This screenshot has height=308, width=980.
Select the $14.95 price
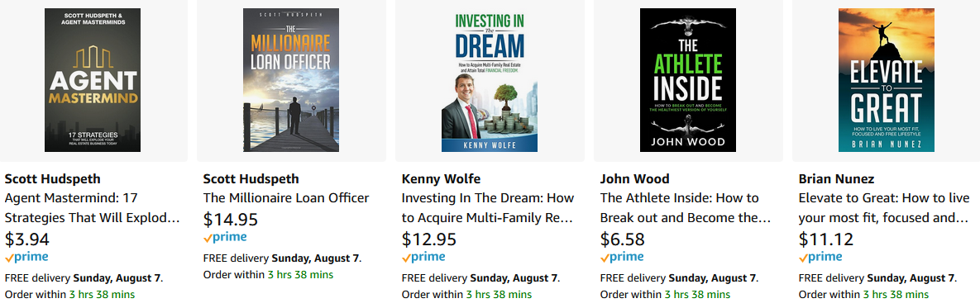coord(231,220)
